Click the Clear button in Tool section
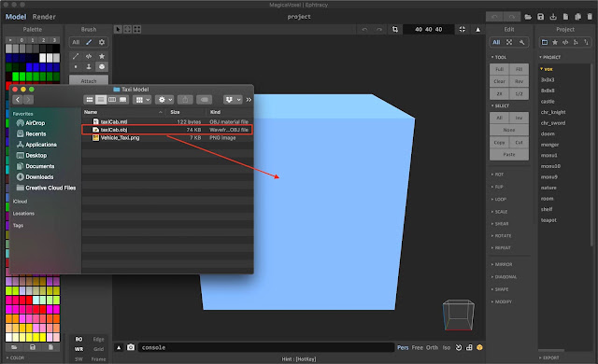 point(499,81)
